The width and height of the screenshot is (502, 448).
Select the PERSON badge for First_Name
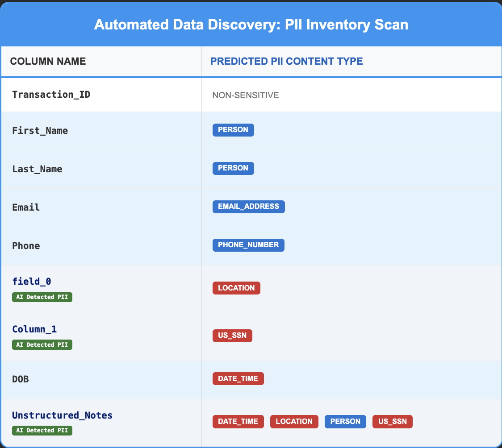click(233, 130)
